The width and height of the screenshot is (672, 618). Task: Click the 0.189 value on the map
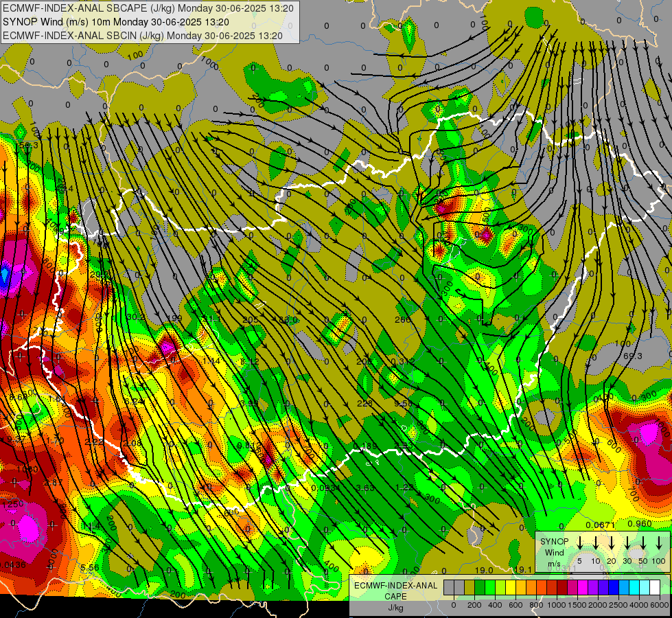(x=365, y=446)
